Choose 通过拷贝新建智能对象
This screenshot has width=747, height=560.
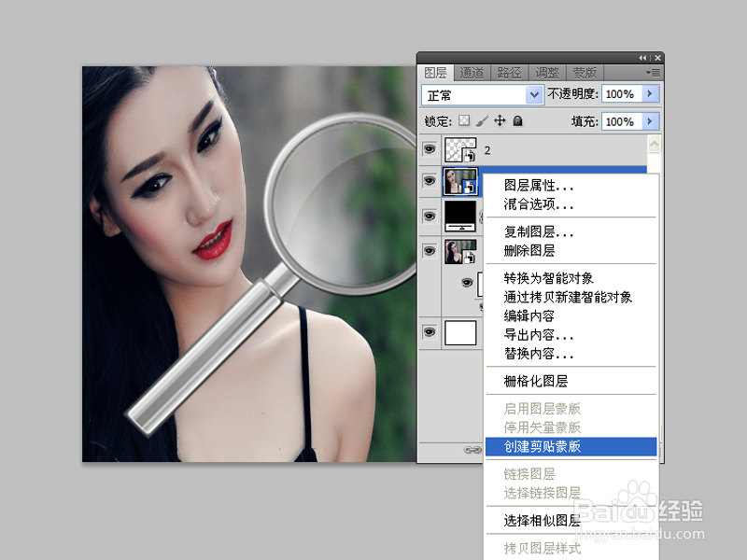click(x=571, y=297)
